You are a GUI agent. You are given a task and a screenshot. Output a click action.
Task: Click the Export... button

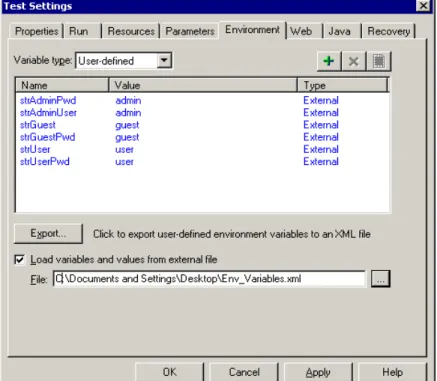[48, 233]
